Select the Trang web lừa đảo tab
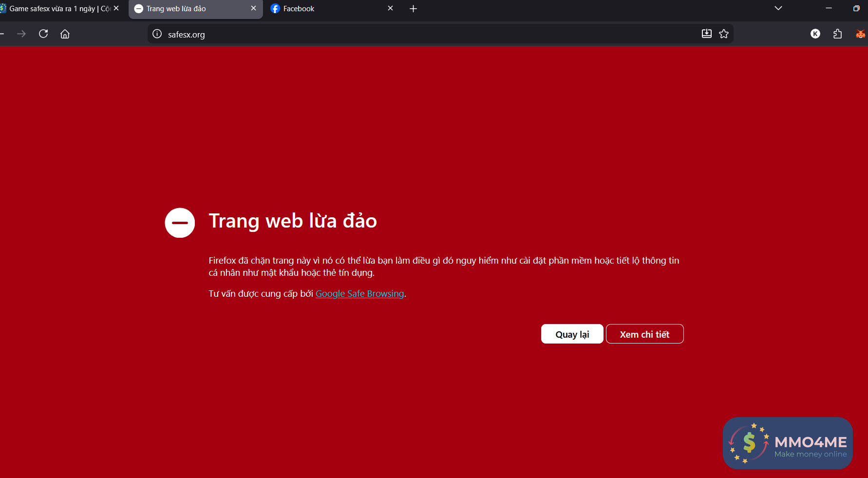Viewport: 868px width, 478px height. click(x=196, y=9)
